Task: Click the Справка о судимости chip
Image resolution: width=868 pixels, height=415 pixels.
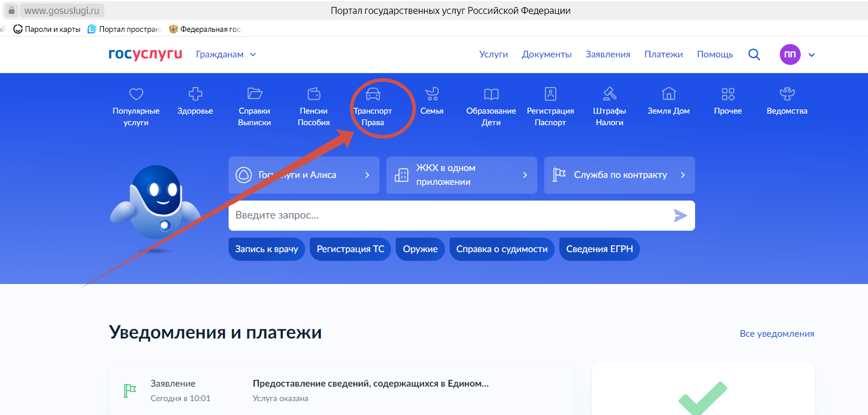Action: pos(502,249)
